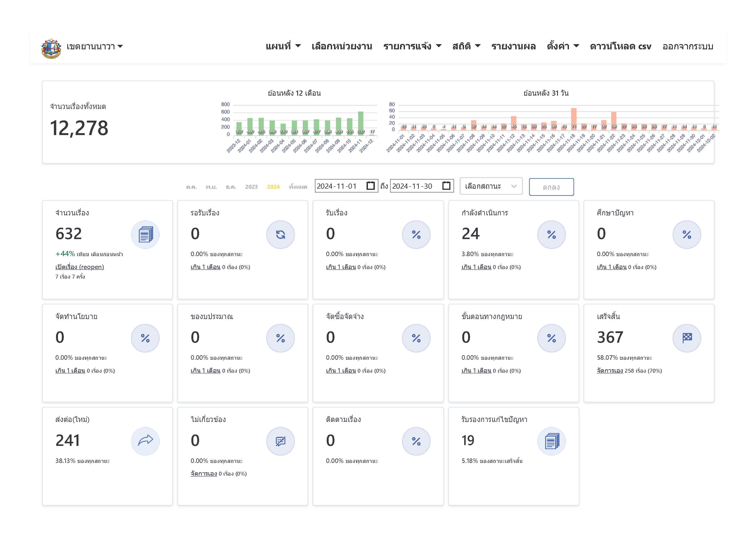Select the 2024 year filter
Viewport: 756px width, 534px height.
pyautogui.click(x=273, y=187)
